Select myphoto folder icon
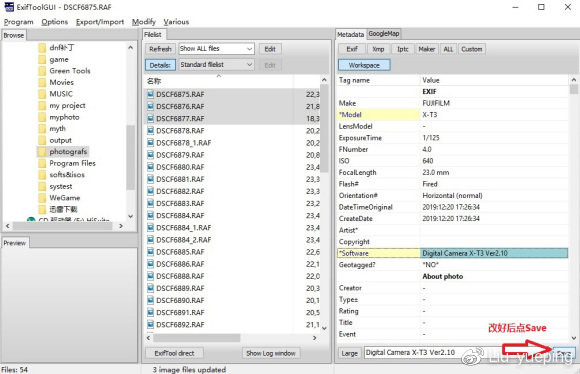 click(x=42, y=117)
